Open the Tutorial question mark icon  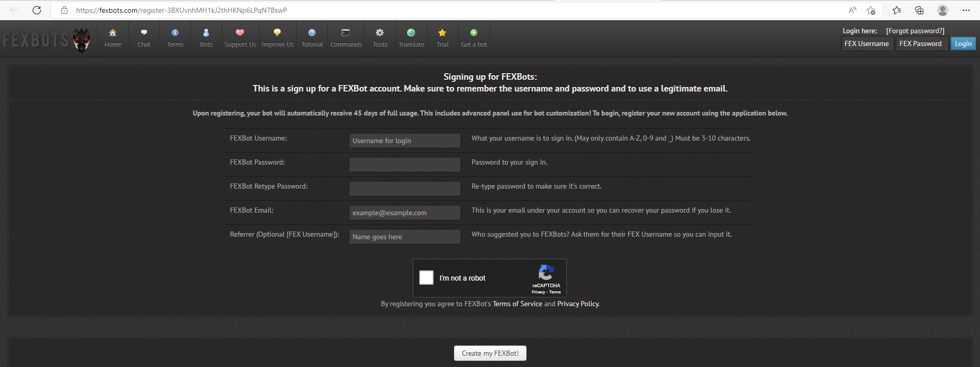pyautogui.click(x=312, y=33)
